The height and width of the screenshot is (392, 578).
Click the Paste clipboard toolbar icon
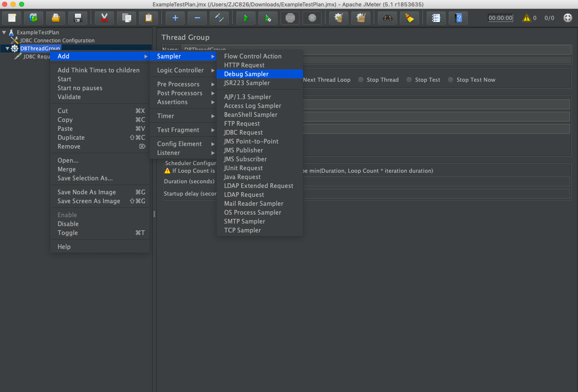(148, 18)
